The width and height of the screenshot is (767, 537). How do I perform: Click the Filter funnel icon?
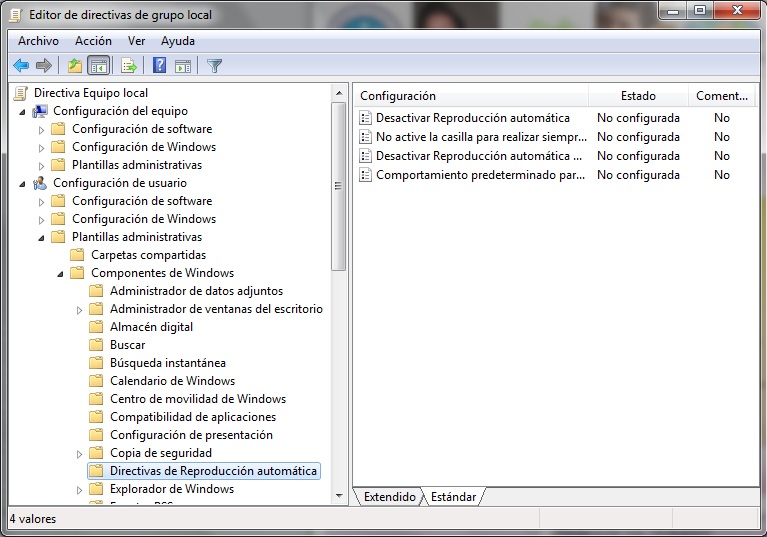214,65
